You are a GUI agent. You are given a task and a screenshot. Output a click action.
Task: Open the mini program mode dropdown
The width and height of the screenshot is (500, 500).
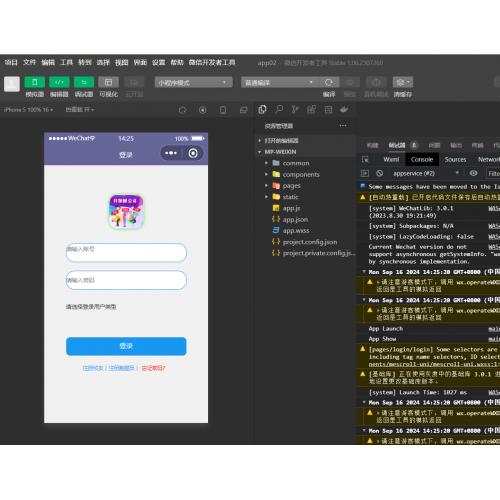pyautogui.click(x=193, y=83)
